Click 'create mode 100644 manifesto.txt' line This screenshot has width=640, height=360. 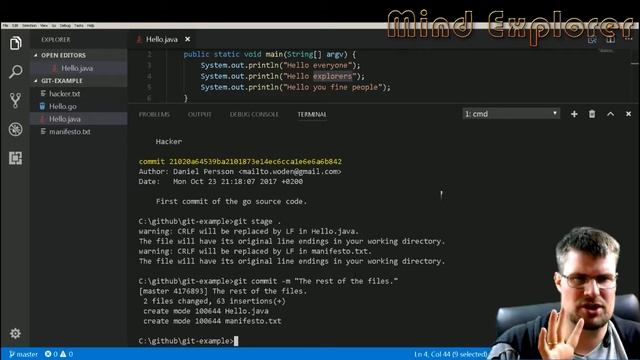coord(212,321)
